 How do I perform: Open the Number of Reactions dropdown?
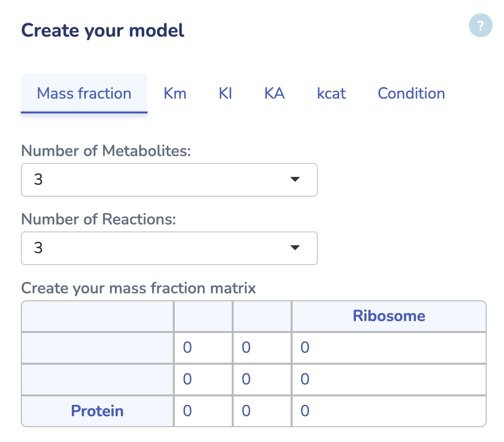(169, 248)
